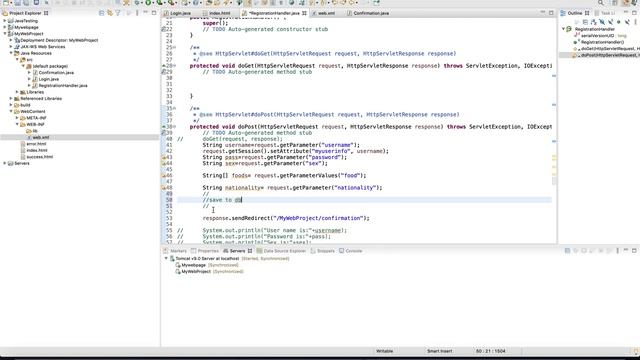Image resolution: width=640 pixels, height=360 pixels.
Task: Open Project Explorer view menu (three dots)
Action: coord(137,13)
